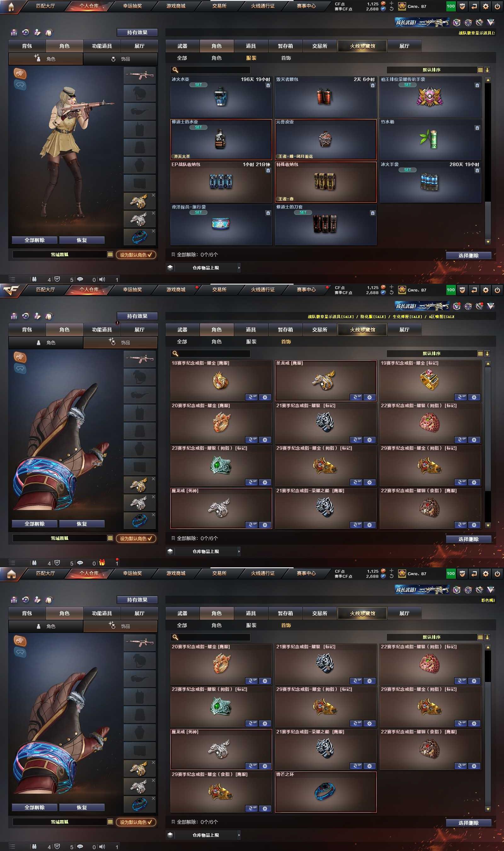Toggle the SET badge on 修道士的刀套

(303, 212)
